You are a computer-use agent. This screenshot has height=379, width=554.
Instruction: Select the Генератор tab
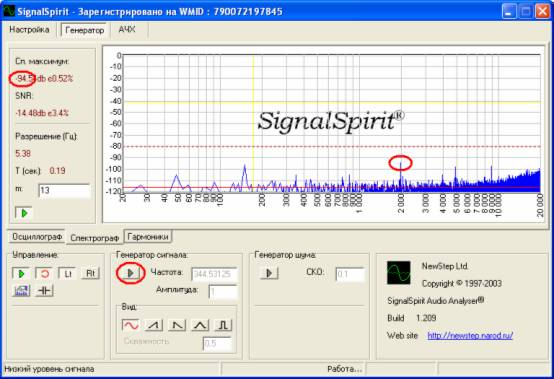(x=84, y=30)
